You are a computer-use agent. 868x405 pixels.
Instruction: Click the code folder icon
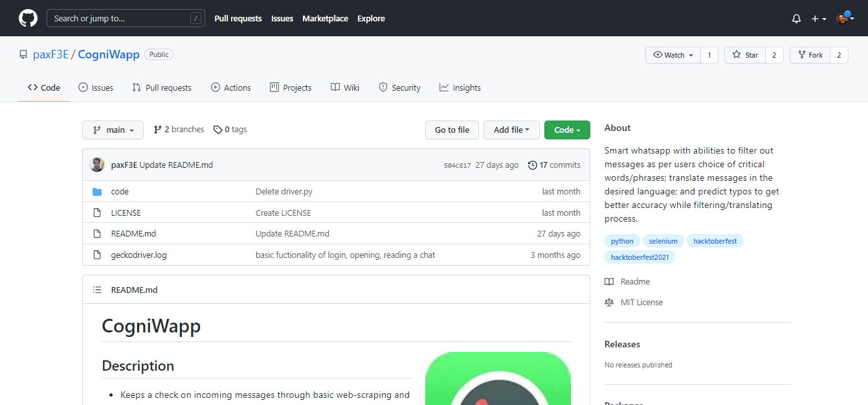(x=97, y=192)
